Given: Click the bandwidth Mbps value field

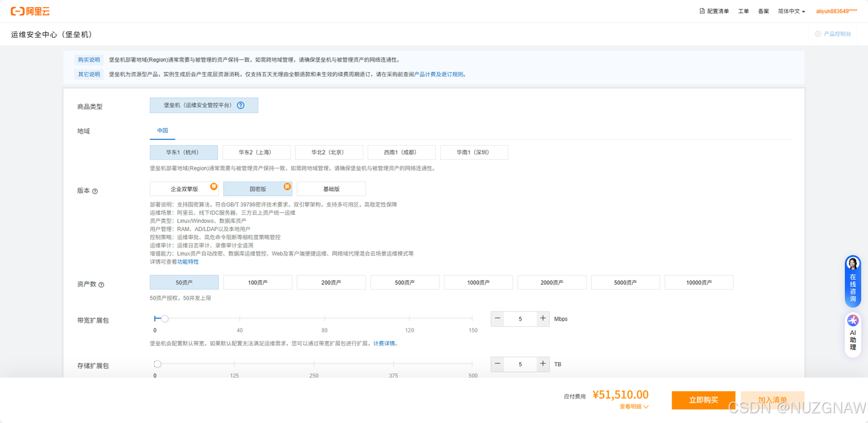Looking at the screenshot, I should [520, 319].
